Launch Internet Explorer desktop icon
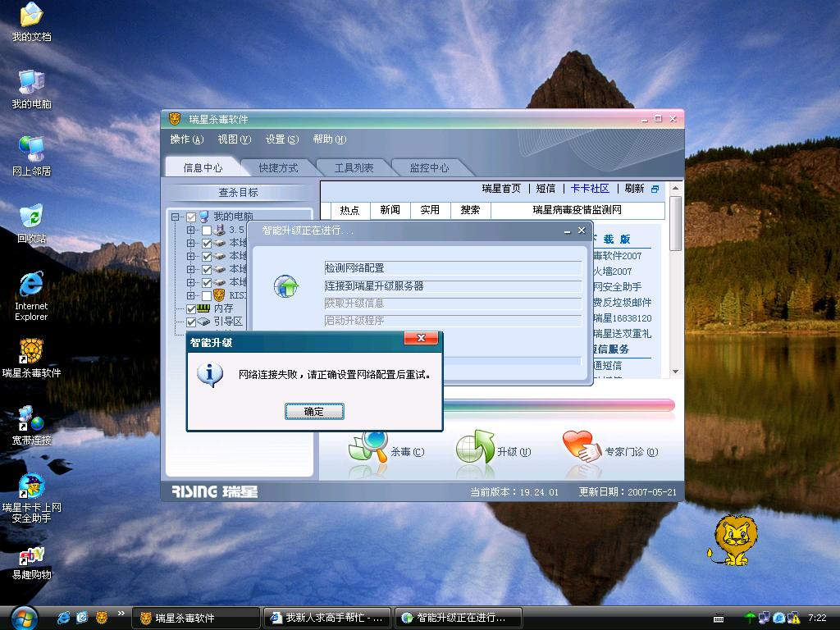 pyautogui.click(x=32, y=296)
